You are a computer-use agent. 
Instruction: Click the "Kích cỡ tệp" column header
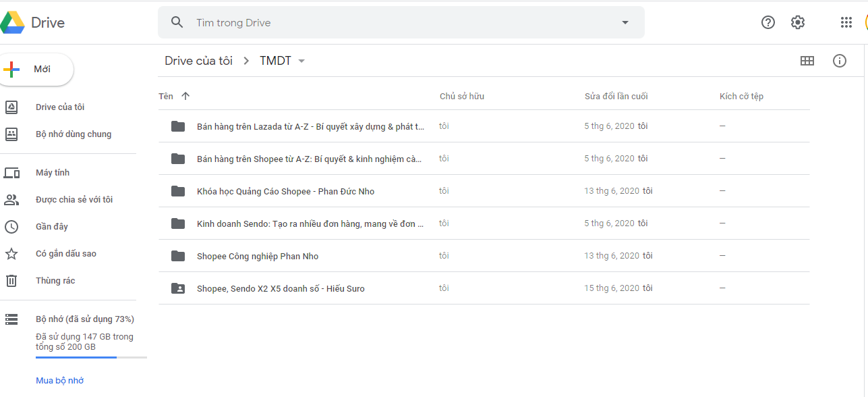741,97
